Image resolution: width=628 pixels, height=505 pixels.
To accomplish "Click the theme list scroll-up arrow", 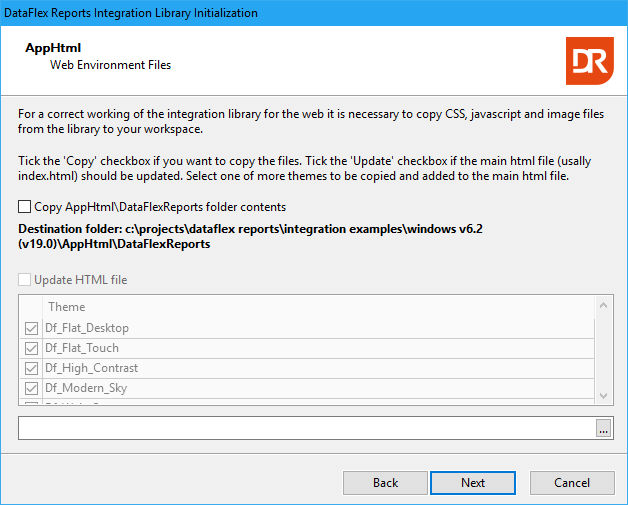I will [604, 306].
